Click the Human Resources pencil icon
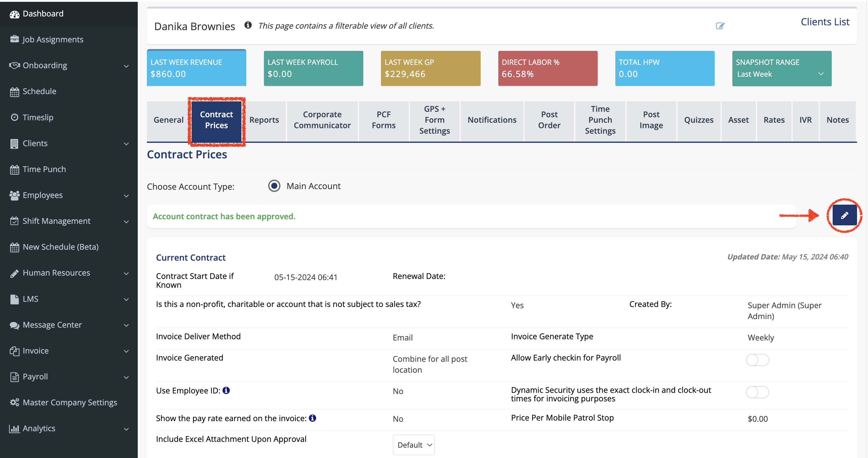The width and height of the screenshot is (868, 458). [14, 273]
